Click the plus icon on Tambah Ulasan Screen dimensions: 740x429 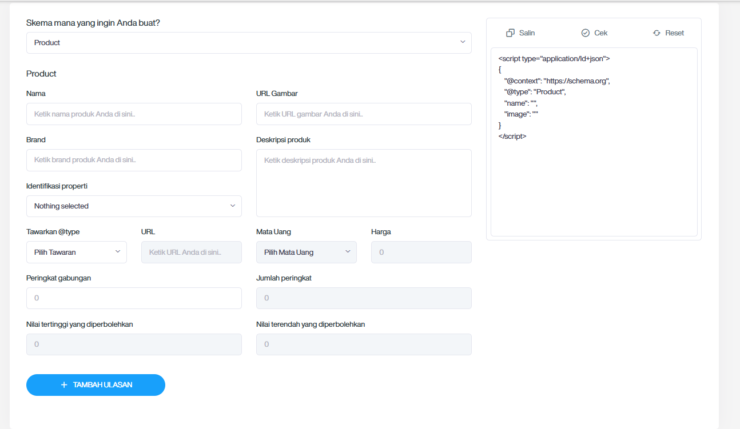click(x=64, y=385)
